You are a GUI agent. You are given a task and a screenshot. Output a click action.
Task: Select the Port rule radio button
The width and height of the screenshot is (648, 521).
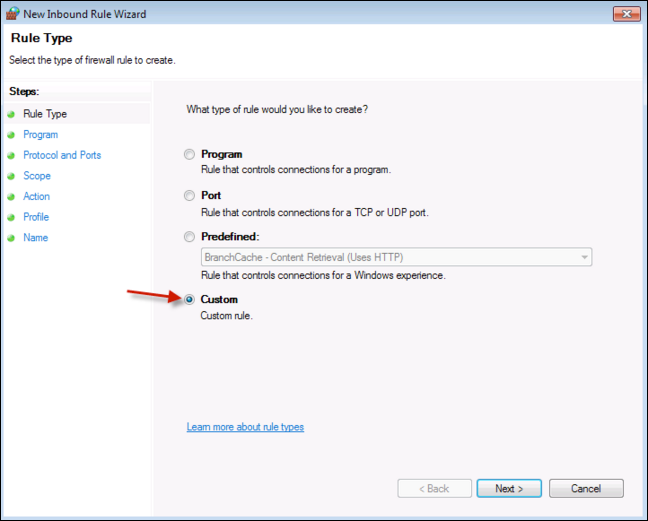[190, 196]
